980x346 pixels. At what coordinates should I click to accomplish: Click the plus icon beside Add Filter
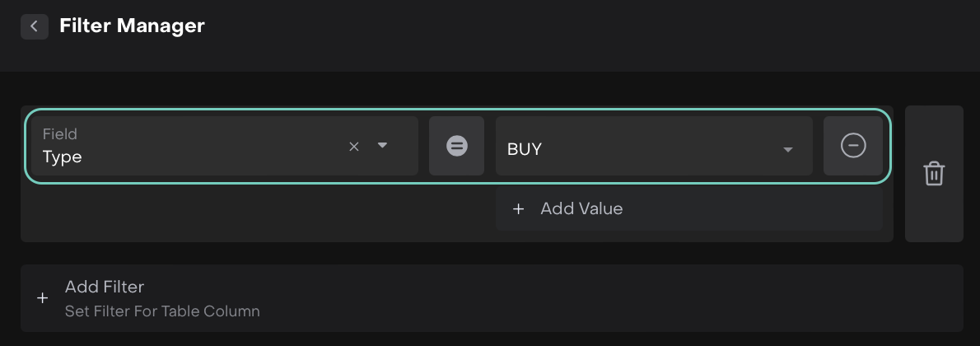click(x=43, y=298)
